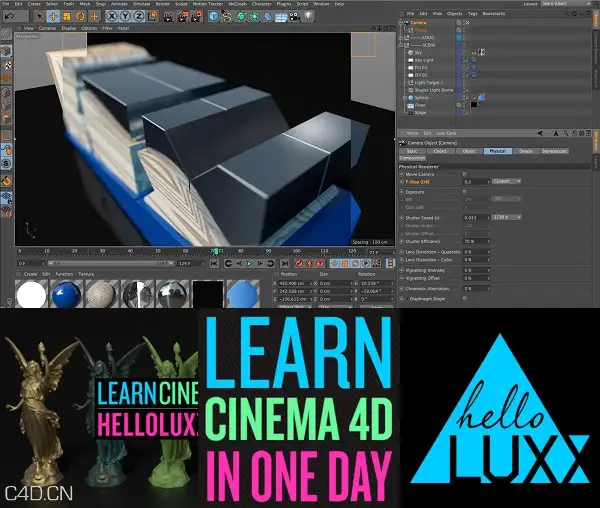This screenshot has height=508, width=600.
Task: Click the black material tag on Floor
Action: click(x=474, y=105)
